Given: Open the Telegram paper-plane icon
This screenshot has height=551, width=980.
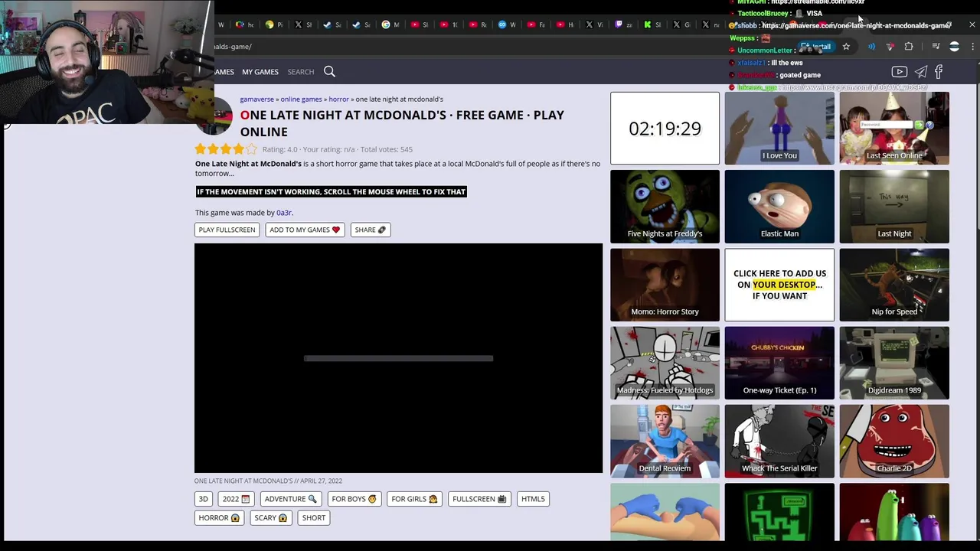Looking at the screenshot, I should pyautogui.click(x=920, y=71).
